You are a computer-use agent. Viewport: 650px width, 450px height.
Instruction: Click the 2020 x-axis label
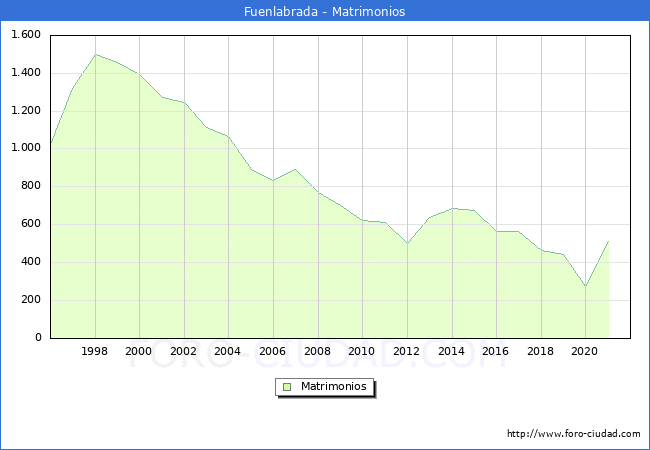point(585,351)
